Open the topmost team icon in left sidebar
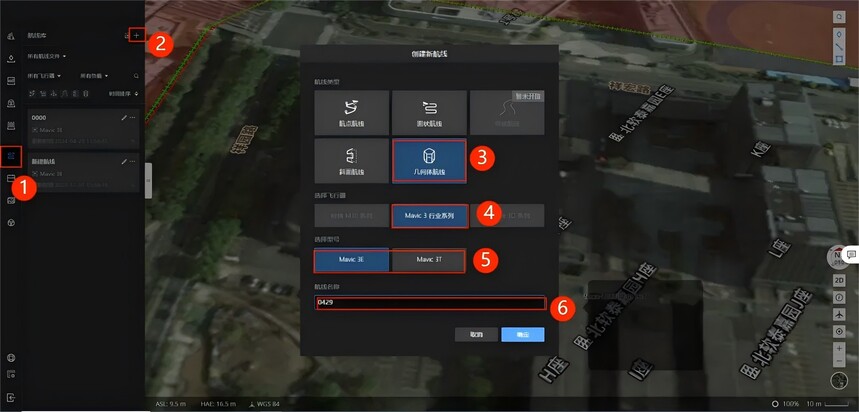Screen dimensions: 859x412 (x=11, y=36)
